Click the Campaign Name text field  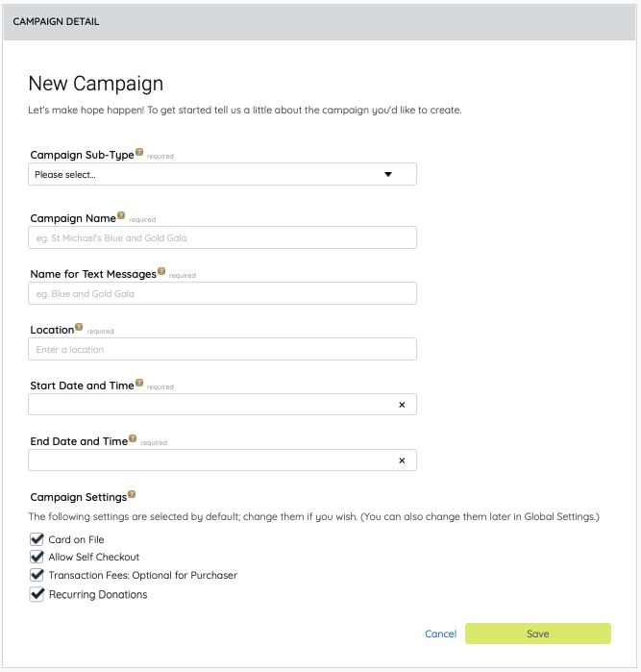coord(222,237)
